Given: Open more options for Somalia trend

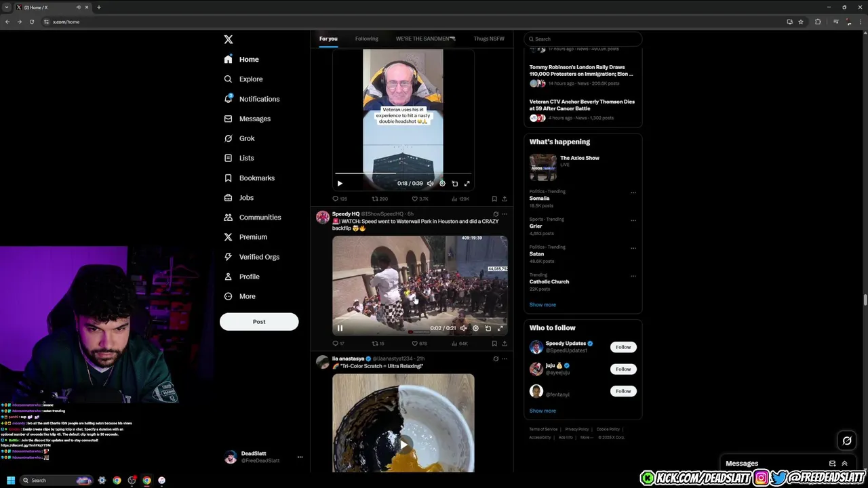Looking at the screenshot, I should 633,192.
